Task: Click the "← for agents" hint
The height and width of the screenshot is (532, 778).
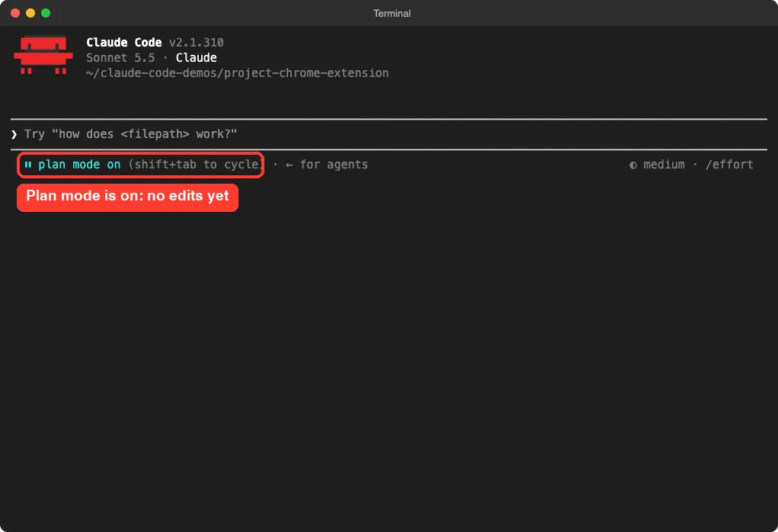Action: coord(326,165)
